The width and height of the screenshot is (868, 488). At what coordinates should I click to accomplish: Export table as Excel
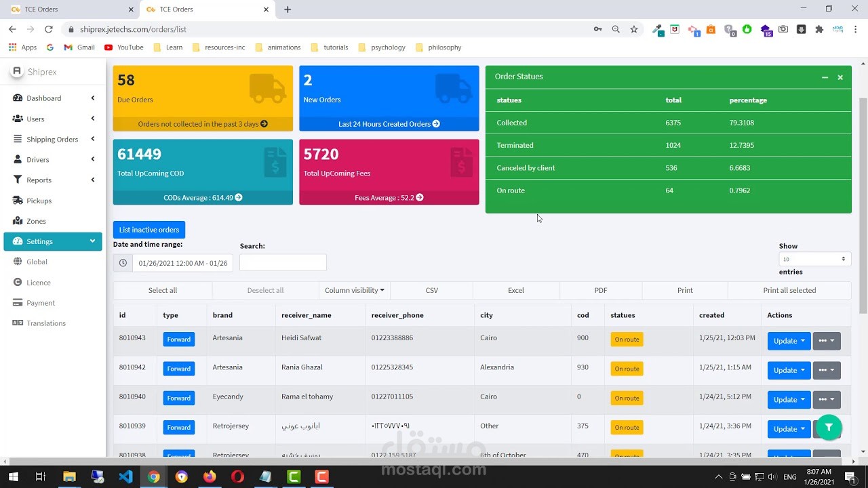(x=516, y=290)
